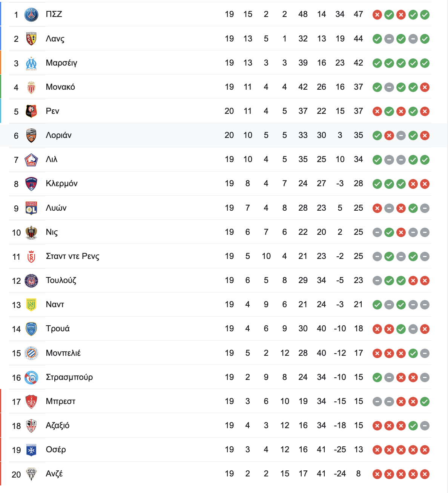The width and height of the screenshot is (448, 493).
Task: Select the Στρασμπούρ team name
Action: 69,377
